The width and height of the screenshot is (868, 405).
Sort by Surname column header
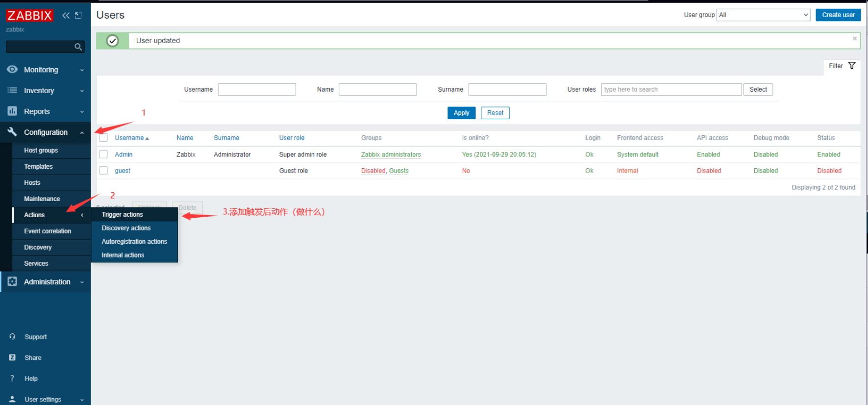point(226,138)
